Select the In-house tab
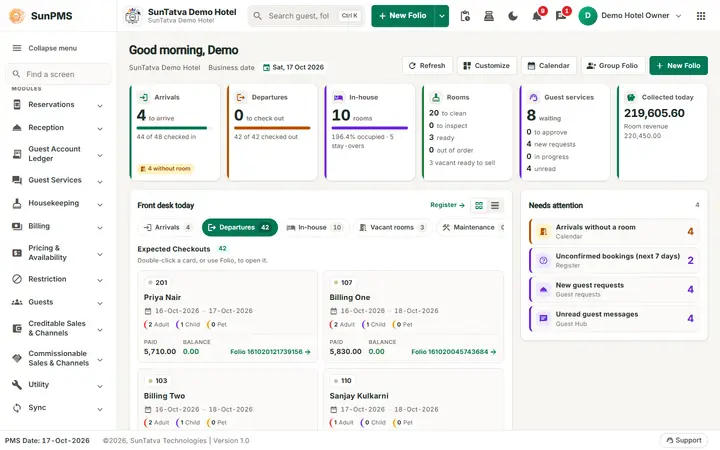The image size is (720, 450). [x=315, y=227]
